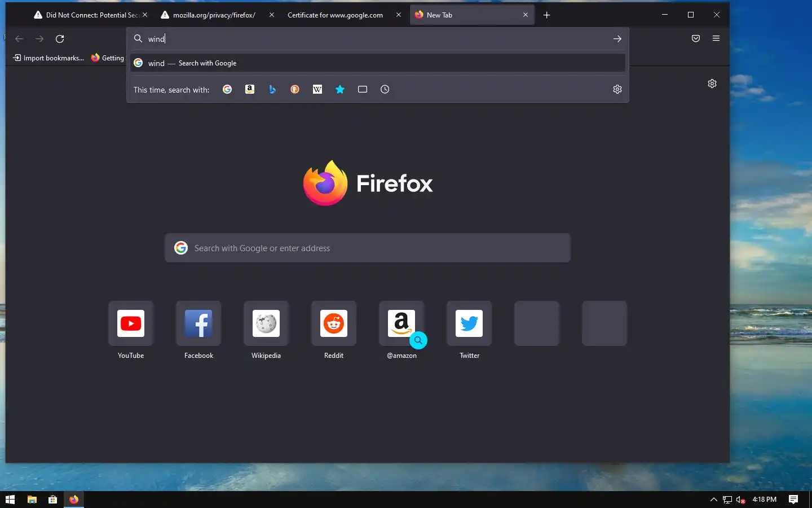This screenshot has height=508, width=812.
Task: Open File Explorer from the taskbar
Action: (32, 500)
